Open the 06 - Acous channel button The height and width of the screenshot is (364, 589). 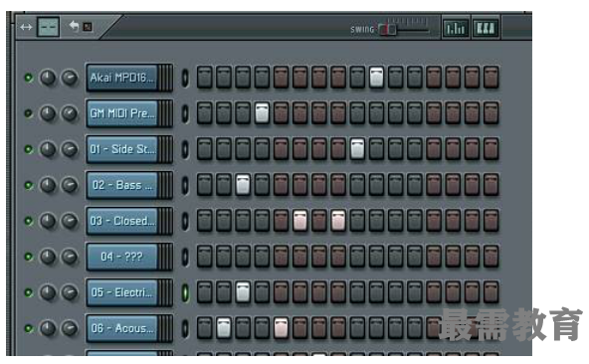(x=121, y=328)
